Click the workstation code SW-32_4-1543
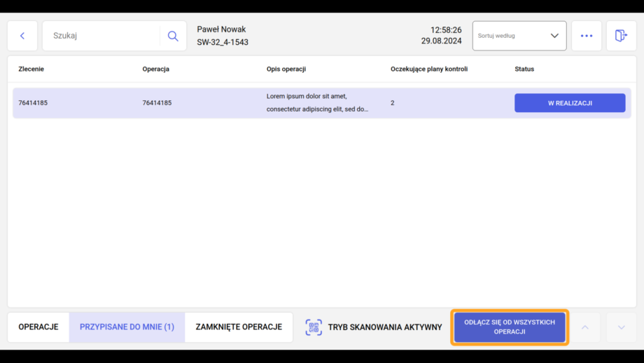 (223, 42)
